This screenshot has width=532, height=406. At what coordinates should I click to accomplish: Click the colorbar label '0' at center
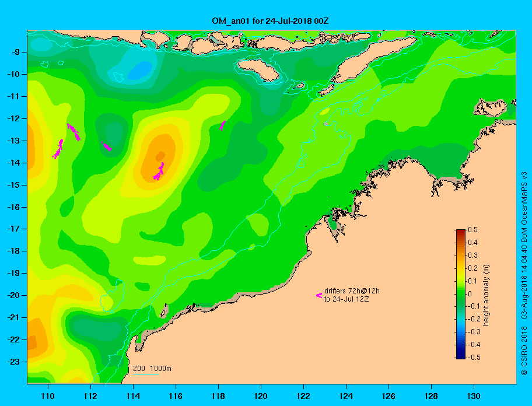470,294
